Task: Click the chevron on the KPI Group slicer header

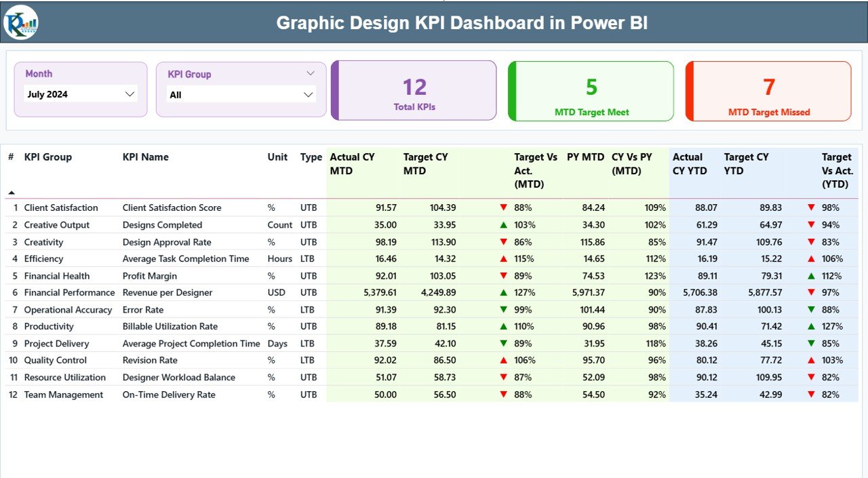Action: click(311, 73)
